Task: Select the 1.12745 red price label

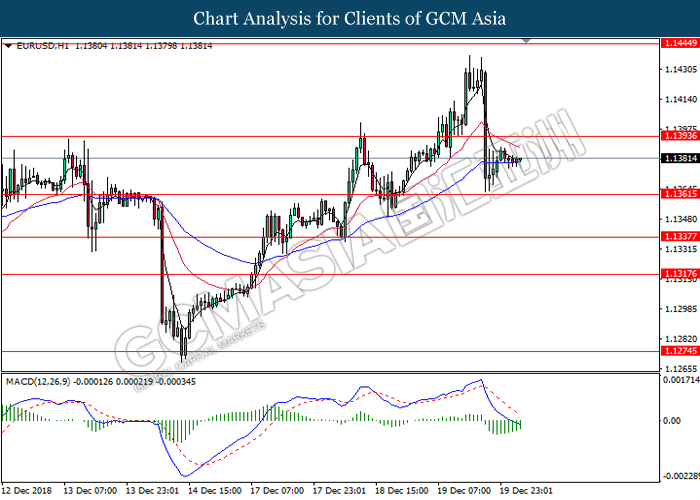Action: click(680, 351)
